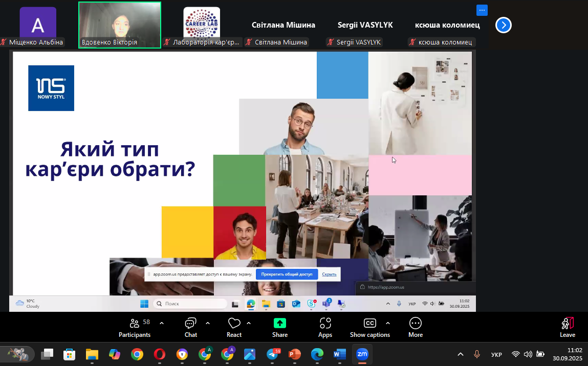
Task: Click the React heart icon
Action: coord(234,327)
